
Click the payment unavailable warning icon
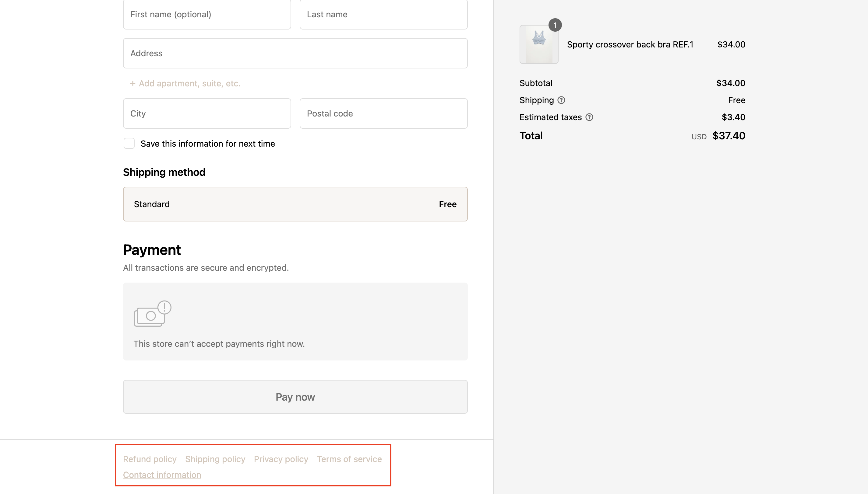(x=153, y=314)
